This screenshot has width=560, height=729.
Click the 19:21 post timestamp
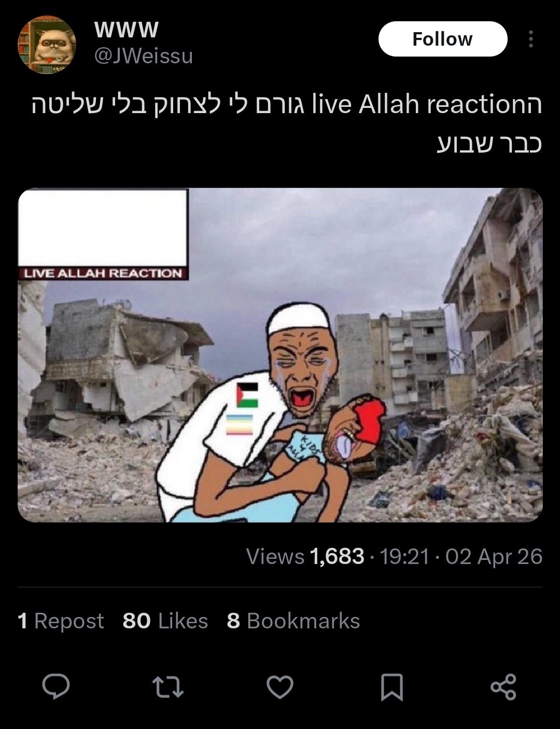(404, 556)
